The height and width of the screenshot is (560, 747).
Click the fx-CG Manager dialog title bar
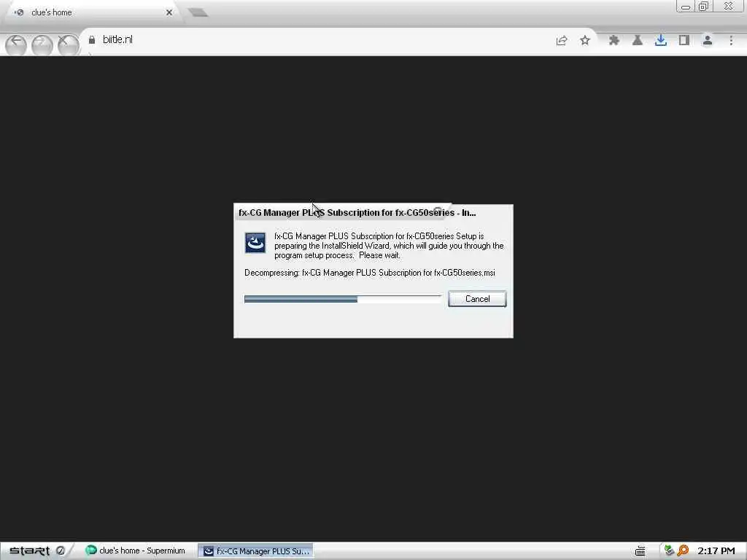pos(373,212)
